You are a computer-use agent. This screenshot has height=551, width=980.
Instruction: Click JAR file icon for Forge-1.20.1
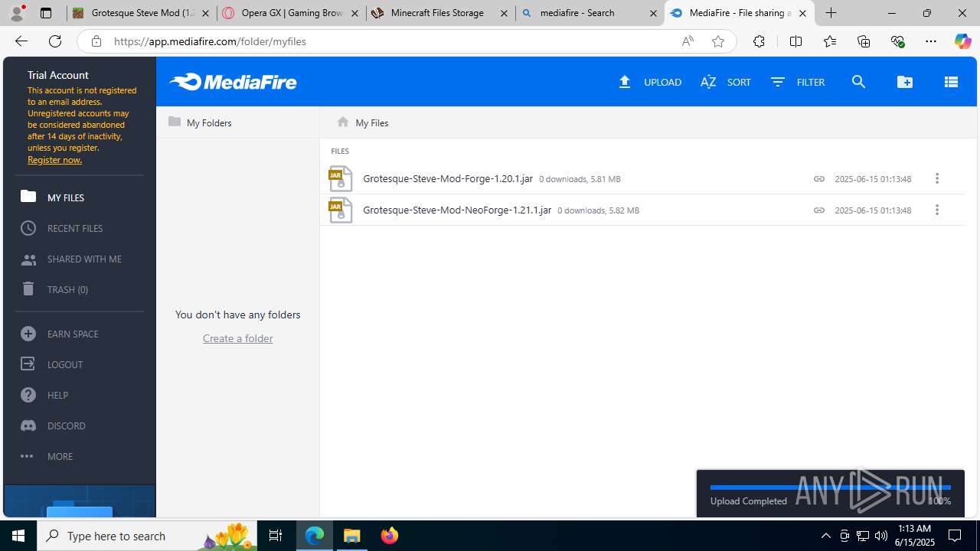coord(340,178)
